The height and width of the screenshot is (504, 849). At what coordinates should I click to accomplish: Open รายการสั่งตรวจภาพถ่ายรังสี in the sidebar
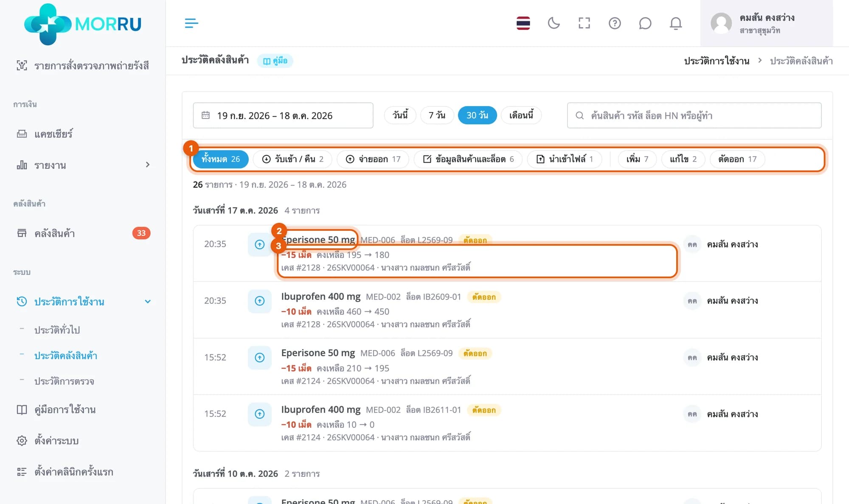[x=82, y=65]
